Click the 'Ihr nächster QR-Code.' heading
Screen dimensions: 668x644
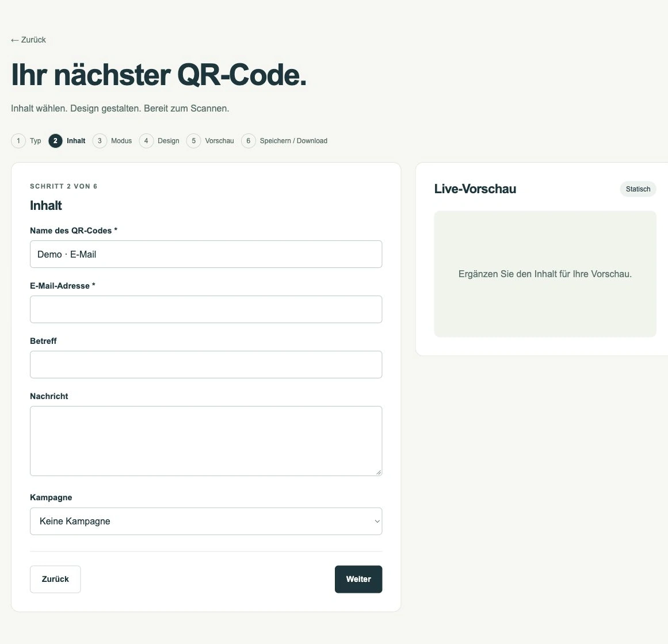159,75
